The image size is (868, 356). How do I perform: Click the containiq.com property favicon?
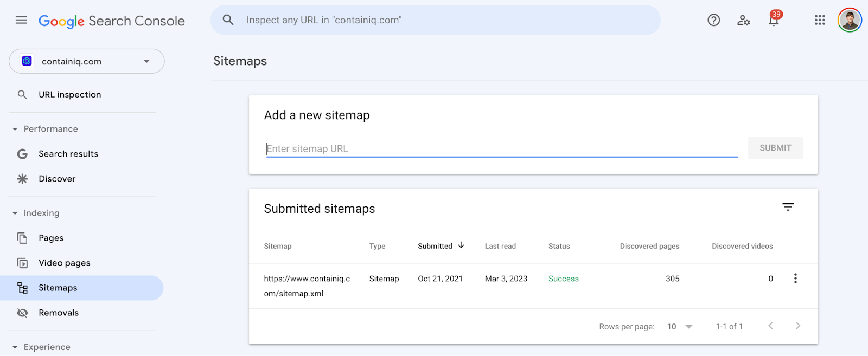tap(27, 61)
